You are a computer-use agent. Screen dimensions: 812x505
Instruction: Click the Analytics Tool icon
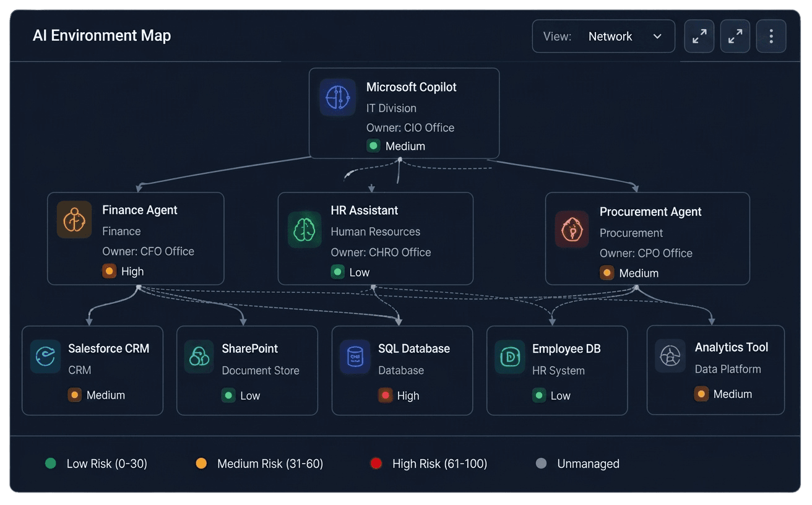[x=670, y=356]
